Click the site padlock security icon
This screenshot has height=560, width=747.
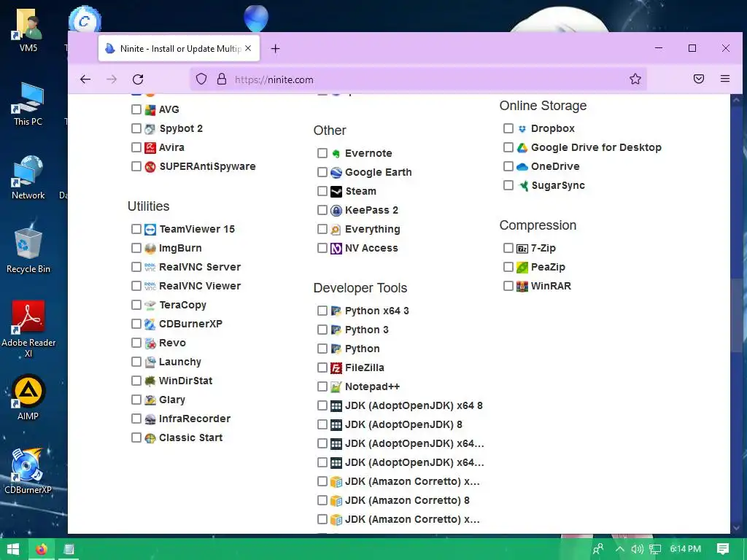(222, 79)
